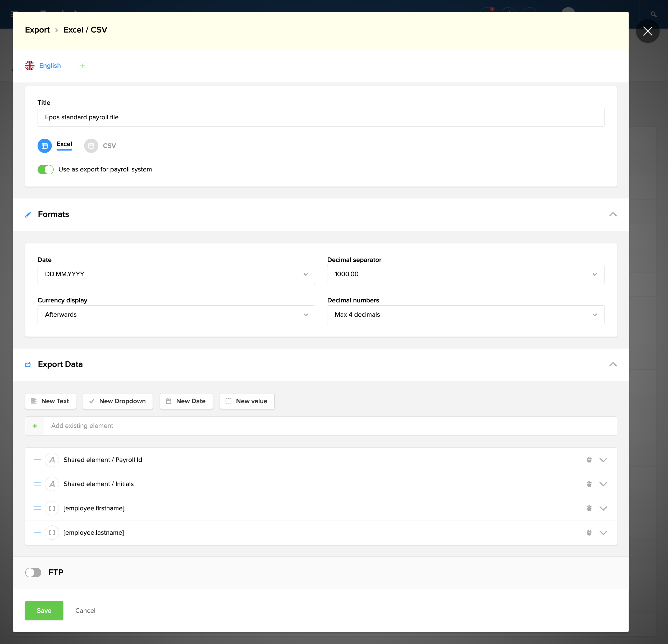Click the Formats pencil icon

[x=28, y=214]
